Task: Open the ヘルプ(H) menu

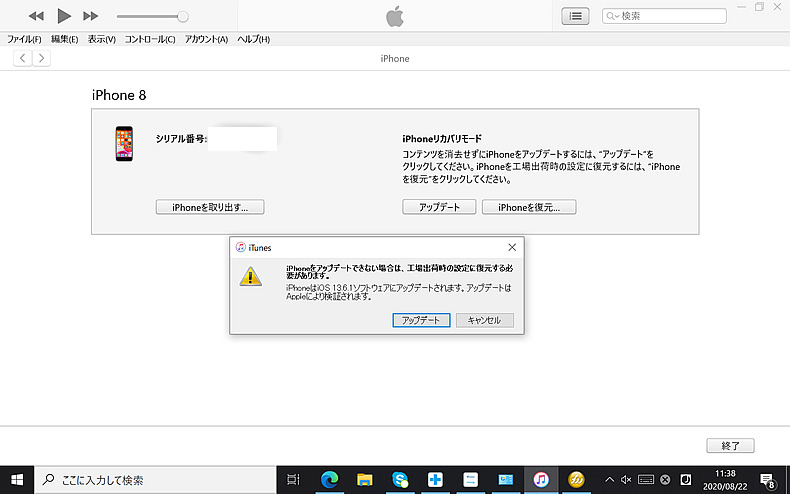Action: coord(253,39)
